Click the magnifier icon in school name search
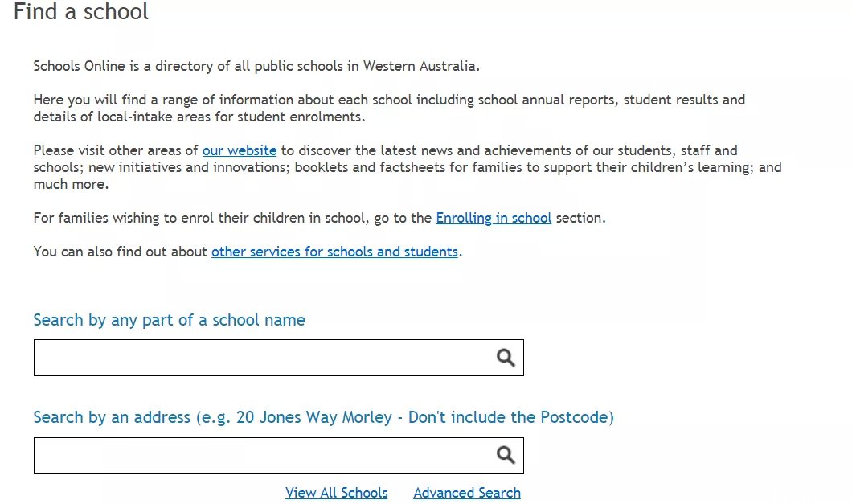 (x=506, y=358)
